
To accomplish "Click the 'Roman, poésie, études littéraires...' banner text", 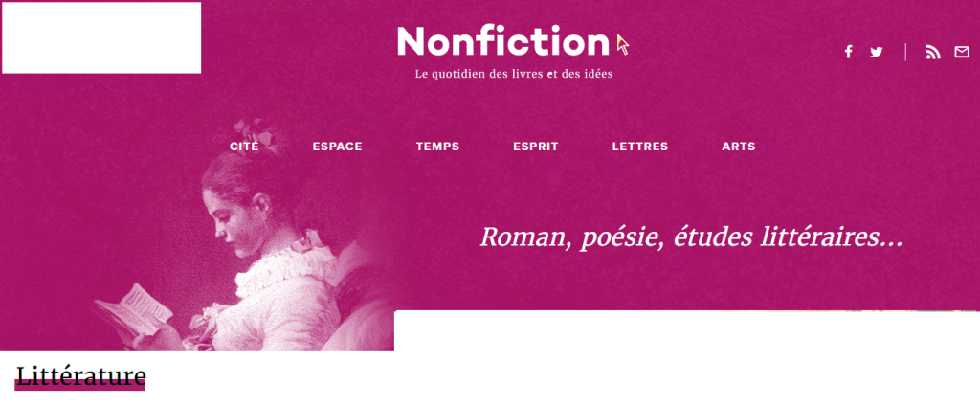I will [691, 237].
